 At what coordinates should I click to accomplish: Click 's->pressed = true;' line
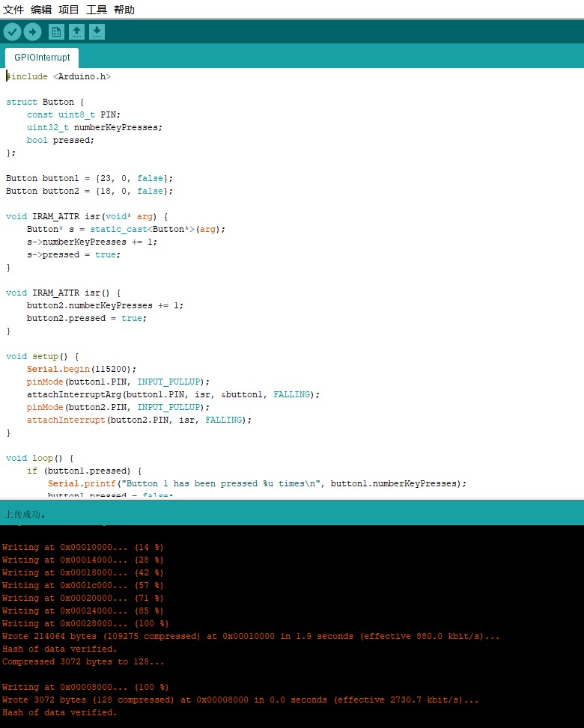click(73, 254)
